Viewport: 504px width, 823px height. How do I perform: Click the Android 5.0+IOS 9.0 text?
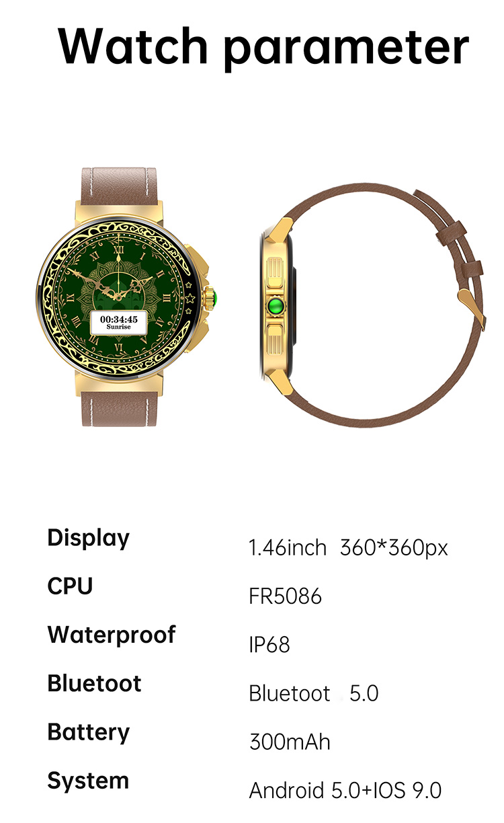[345, 790]
